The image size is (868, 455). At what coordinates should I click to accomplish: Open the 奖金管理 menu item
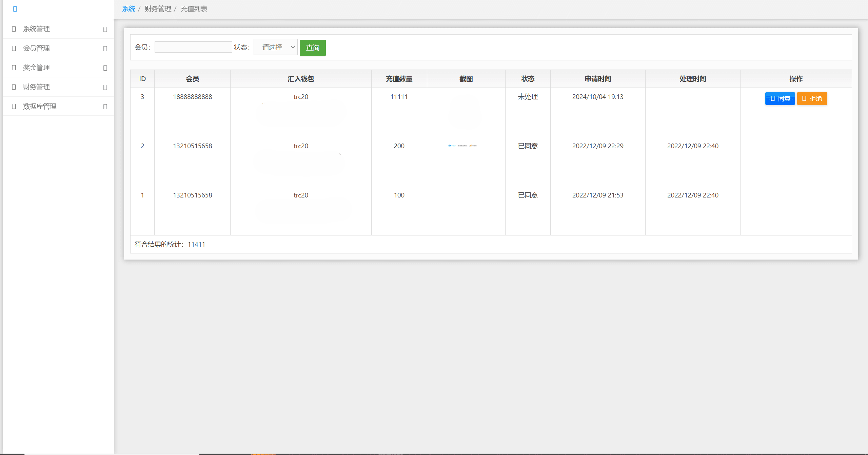(x=36, y=68)
